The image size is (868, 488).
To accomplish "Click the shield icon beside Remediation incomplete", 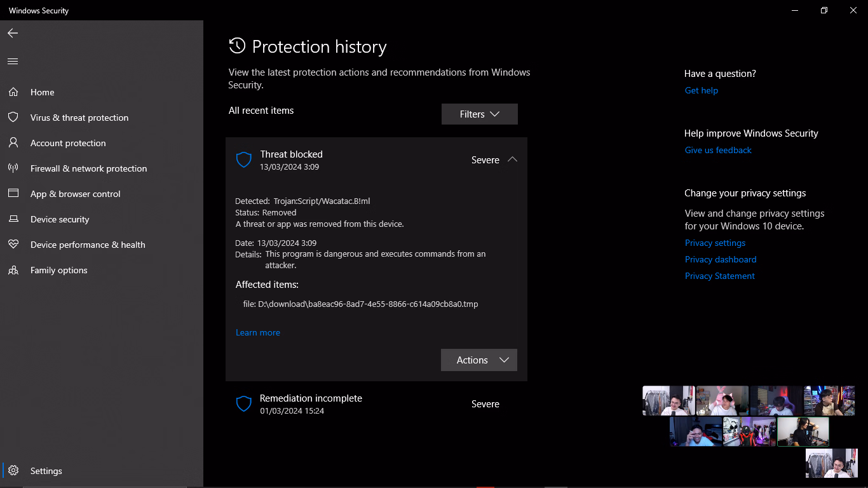I will click(244, 404).
